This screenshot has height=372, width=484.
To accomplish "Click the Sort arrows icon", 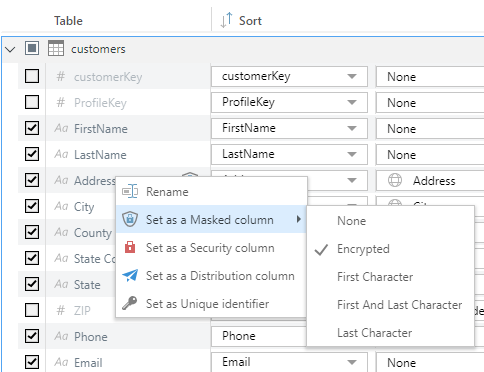I will [x=226, y=20].
